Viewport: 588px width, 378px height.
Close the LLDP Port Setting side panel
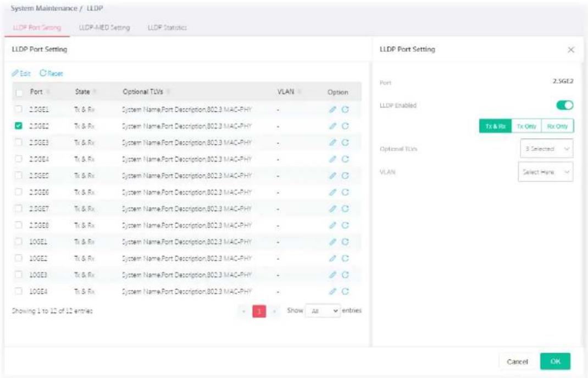coord(571,50)
